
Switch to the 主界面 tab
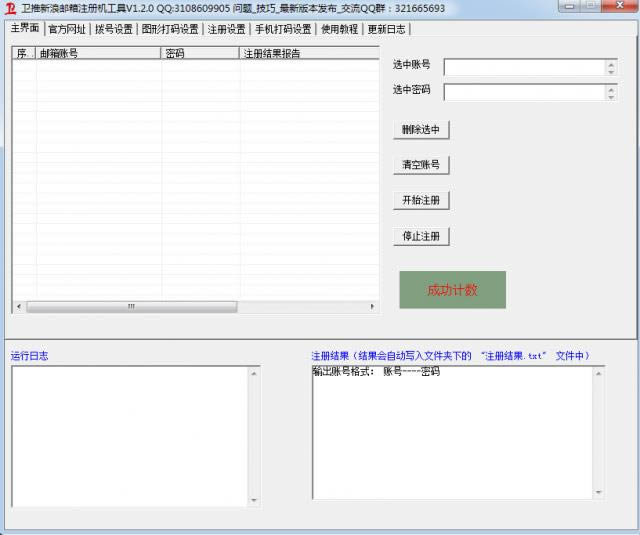point(24,29)
